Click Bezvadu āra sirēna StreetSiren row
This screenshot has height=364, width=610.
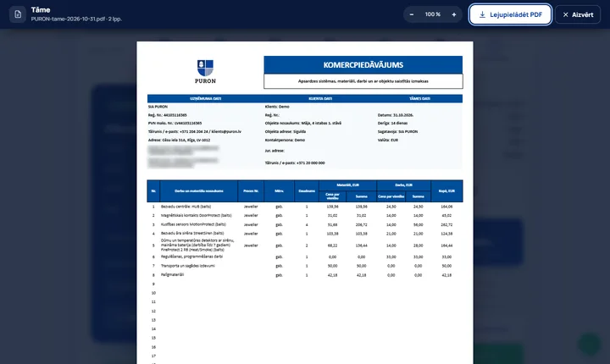pyautogui.click(x=305, y=234)
